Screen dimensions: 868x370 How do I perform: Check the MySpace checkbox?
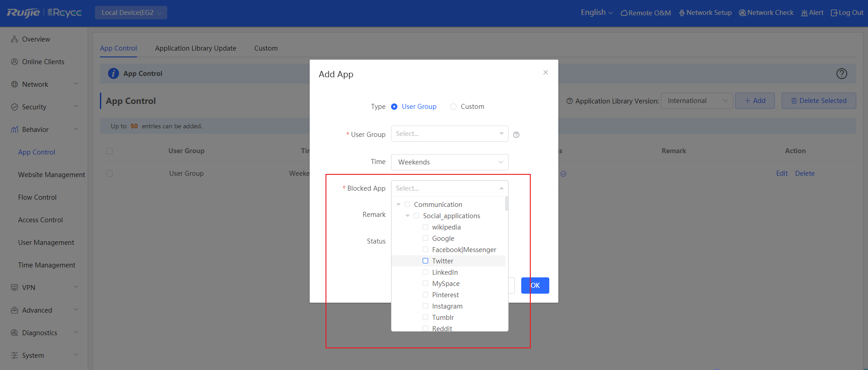425,283
